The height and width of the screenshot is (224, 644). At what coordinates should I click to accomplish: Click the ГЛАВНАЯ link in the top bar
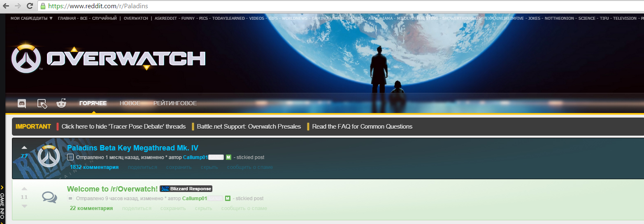click(x=67, y=18)
